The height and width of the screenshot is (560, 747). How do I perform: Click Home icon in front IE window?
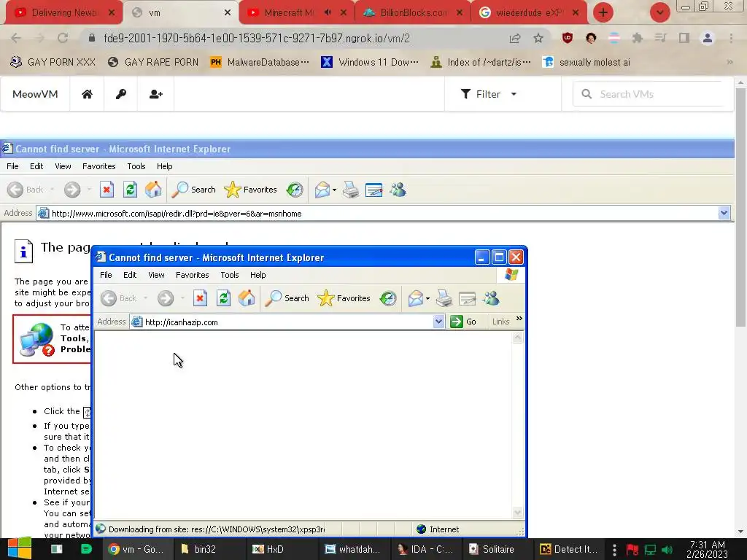(247, 298)
